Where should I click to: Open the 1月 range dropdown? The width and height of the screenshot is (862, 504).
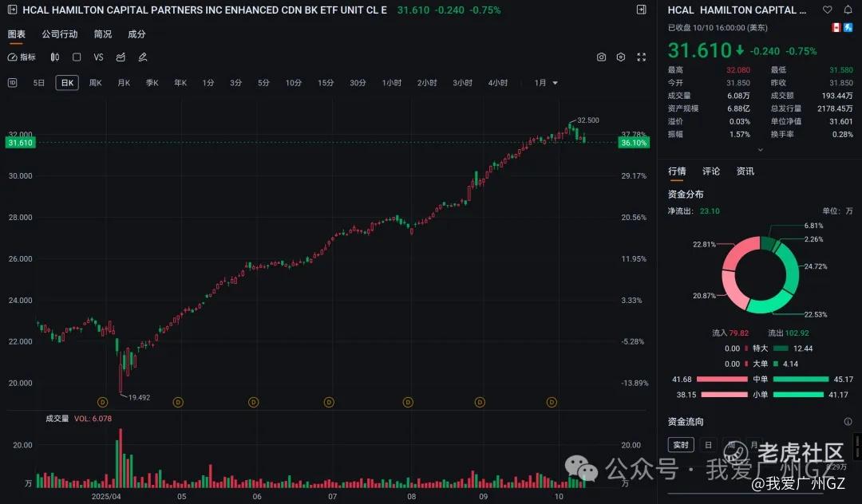546,83
